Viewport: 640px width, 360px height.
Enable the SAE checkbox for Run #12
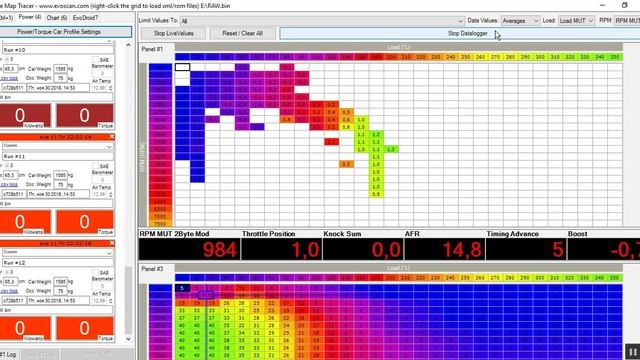point(96,273)
